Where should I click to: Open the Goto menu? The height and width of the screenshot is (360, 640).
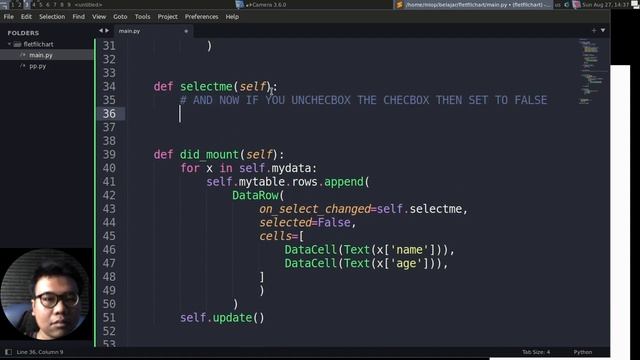(120, 17)
